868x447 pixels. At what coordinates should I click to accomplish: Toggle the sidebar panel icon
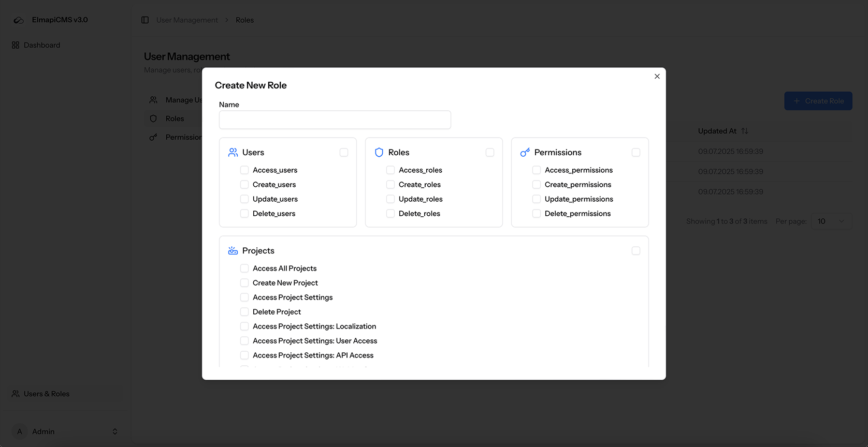pos(145,20)
